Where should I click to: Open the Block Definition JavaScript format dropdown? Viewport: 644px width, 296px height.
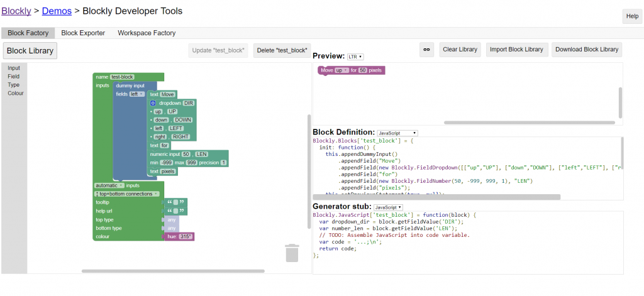[397, 133]
